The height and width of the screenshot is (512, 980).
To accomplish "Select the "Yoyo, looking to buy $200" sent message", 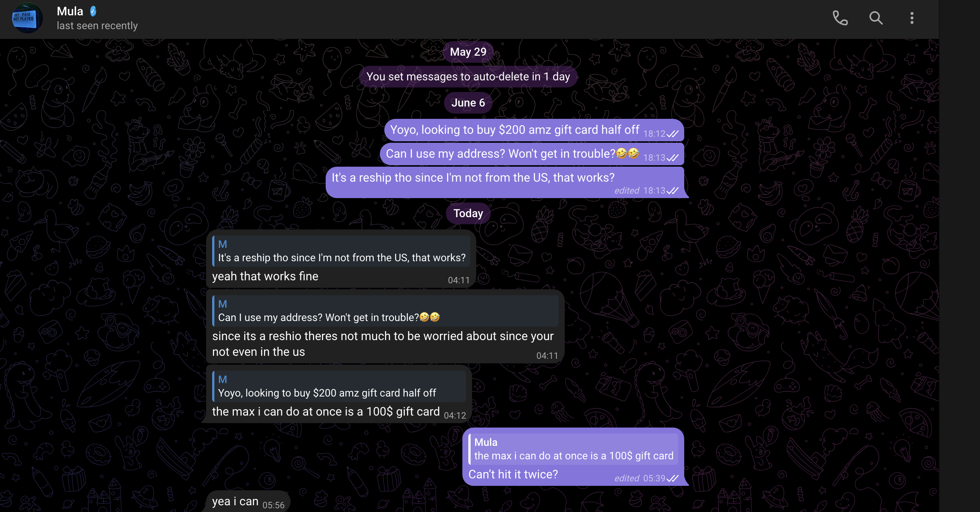I will (534, 130).
